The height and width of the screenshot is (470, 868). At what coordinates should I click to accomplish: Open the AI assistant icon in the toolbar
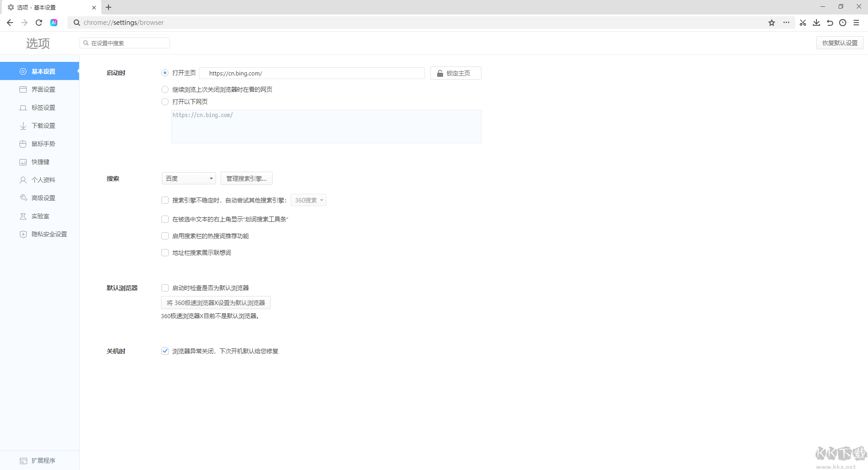coord(54,23)
